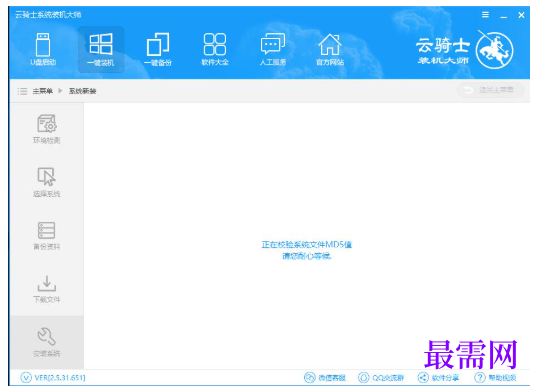The width and height of the screenshot is (536, 386).
Task: Select the 下载文件 step
Action: (x=47, y=289)
